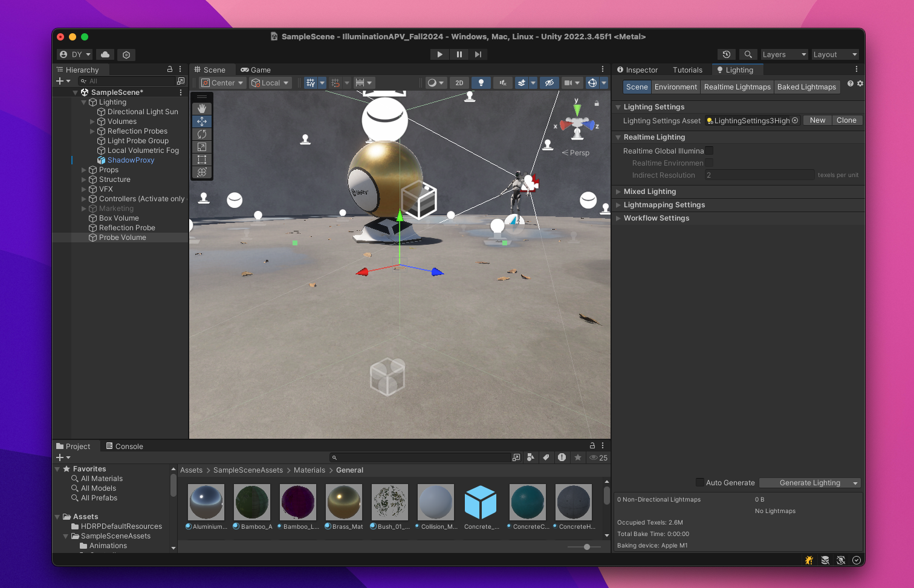Viewport: 914px width, 588px height.
Task: Enable the Auto Generate checkbox
Action: click(700, 482)
